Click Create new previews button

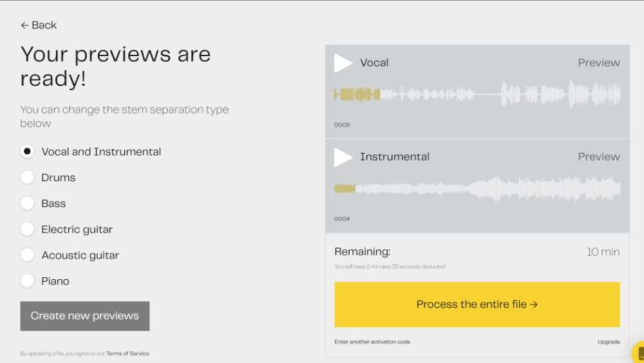[x=85, y=316]
